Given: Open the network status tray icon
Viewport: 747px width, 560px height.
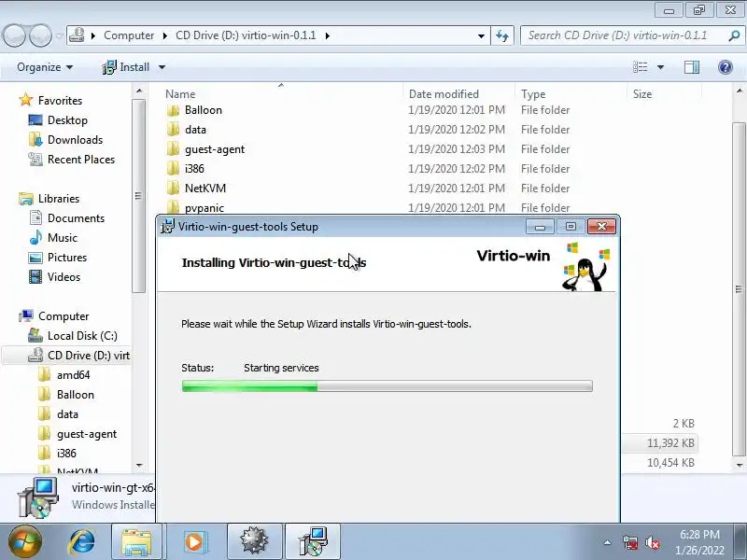Looking at the screenshot, I should pos(630,542).
